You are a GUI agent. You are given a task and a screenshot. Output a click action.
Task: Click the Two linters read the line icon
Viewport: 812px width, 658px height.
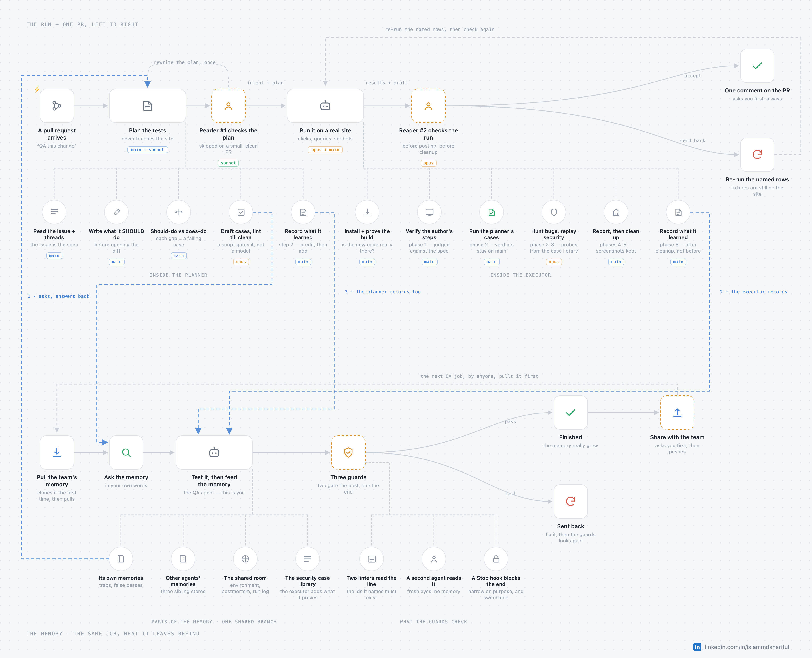tap(372, 559)
